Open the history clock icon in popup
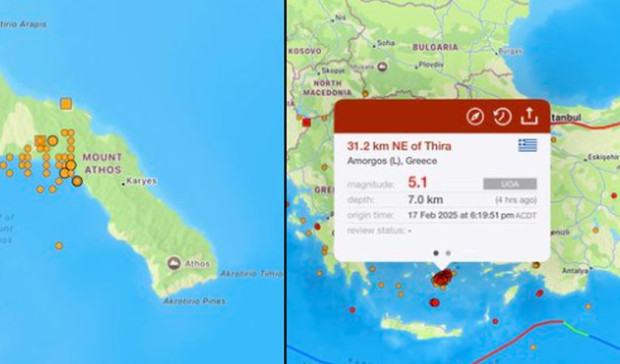Image resolution: width=620 pixels, height=364 pixels. coord(502,117)
